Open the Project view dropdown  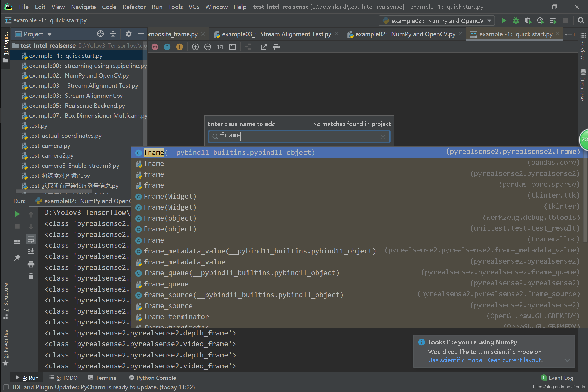(x=50, y=34)
